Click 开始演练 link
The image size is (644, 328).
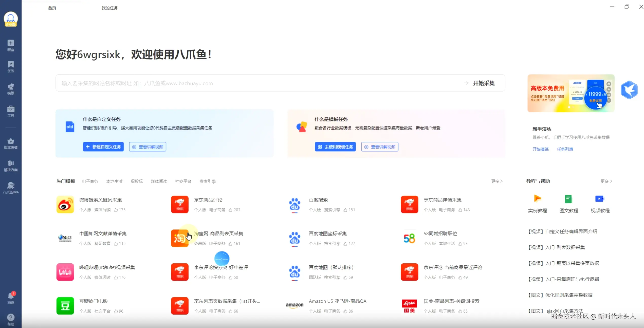click(540, 149)
